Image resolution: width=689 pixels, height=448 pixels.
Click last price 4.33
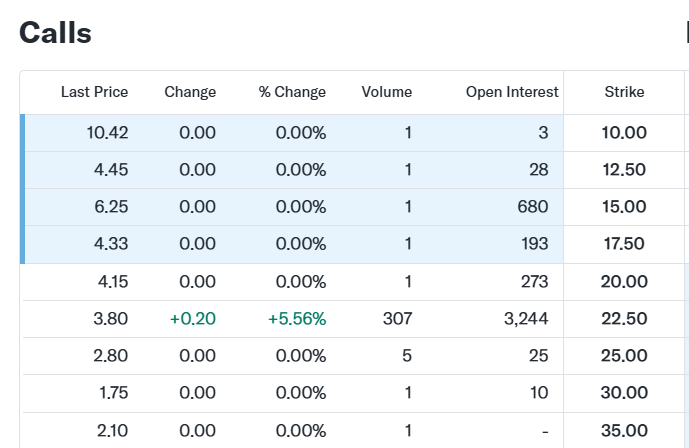pos(111,243)
